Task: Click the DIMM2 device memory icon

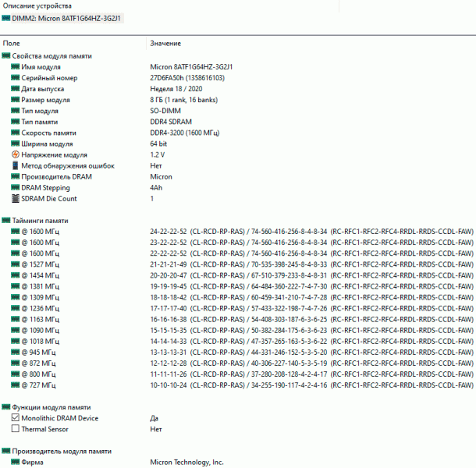Action: 5,18
